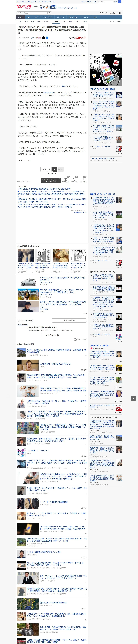The image size is (138, 644).
Task: Open the 【写真を見る】 related article link
Action: click(44, 189)
